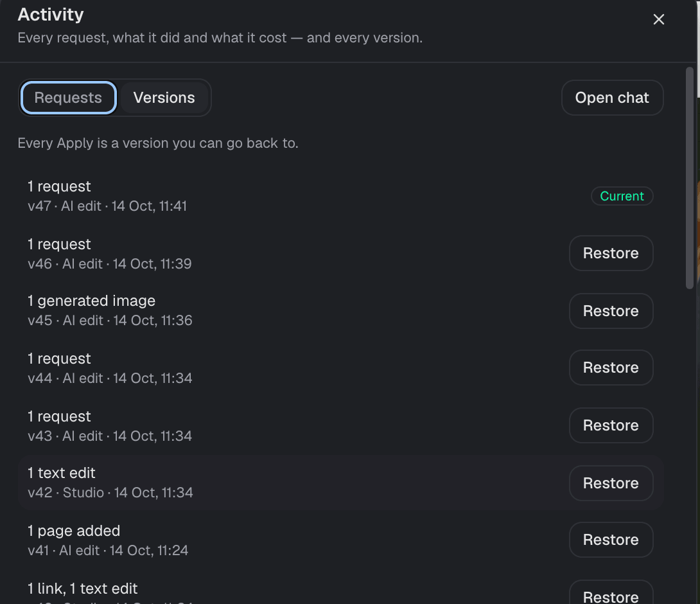Switch to the Requests tab
The image size is (700, 604).
tap(68, 98)
